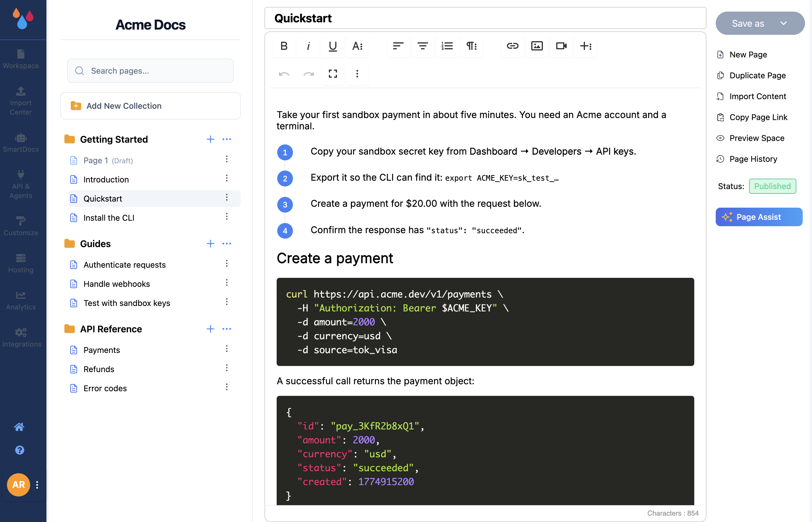Open the help icon
The height and width of the screenshot is (522, 812).
[20, 450]
